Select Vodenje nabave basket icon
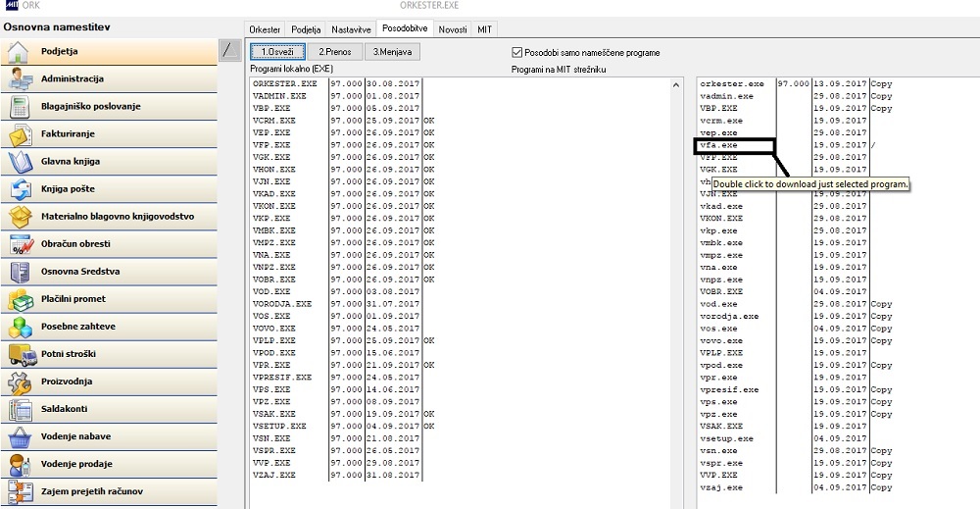 [x=20, y=436]
